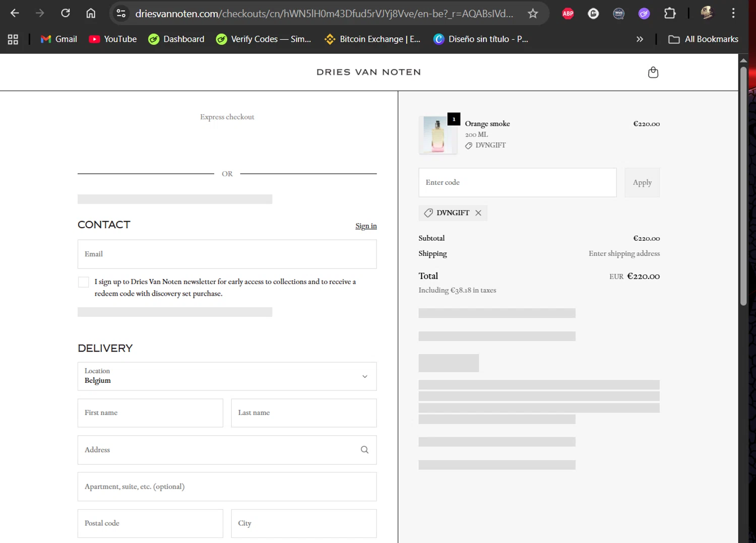Open the Web globe extension icon

pos(618,14)
